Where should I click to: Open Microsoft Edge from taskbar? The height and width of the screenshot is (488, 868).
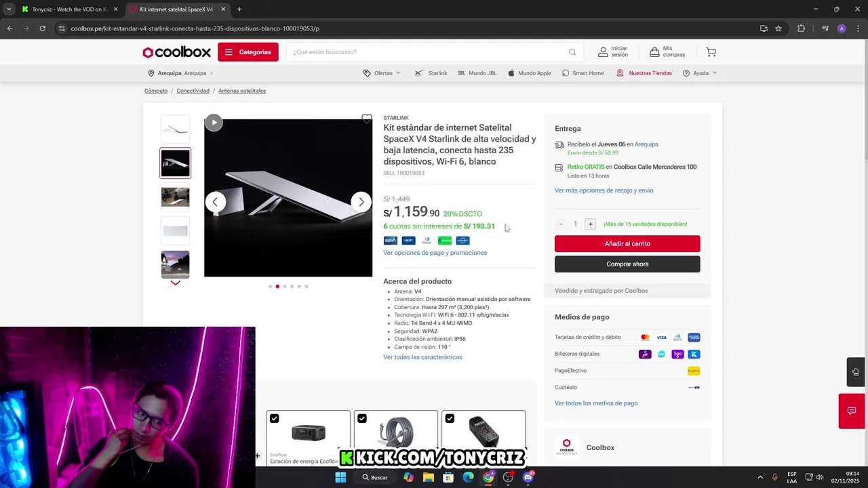[x=468, y=477]
